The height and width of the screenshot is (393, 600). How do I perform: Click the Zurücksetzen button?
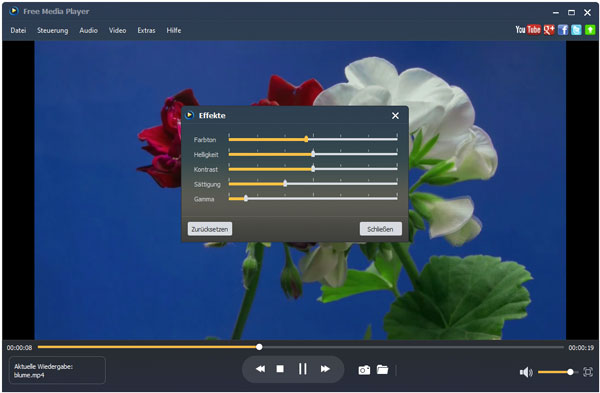(210, 229)
